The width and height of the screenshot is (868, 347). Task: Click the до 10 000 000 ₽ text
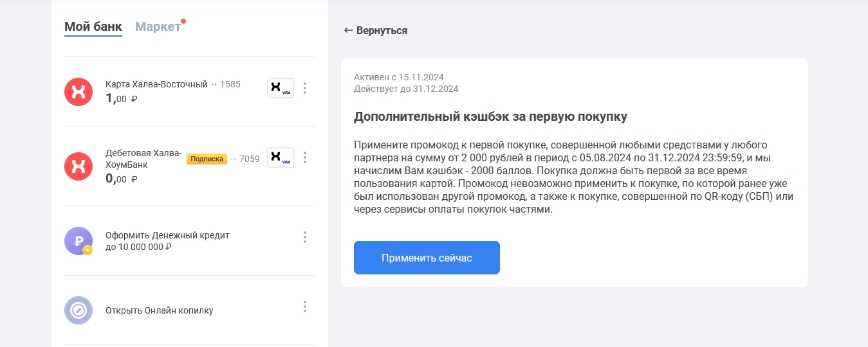138,247
